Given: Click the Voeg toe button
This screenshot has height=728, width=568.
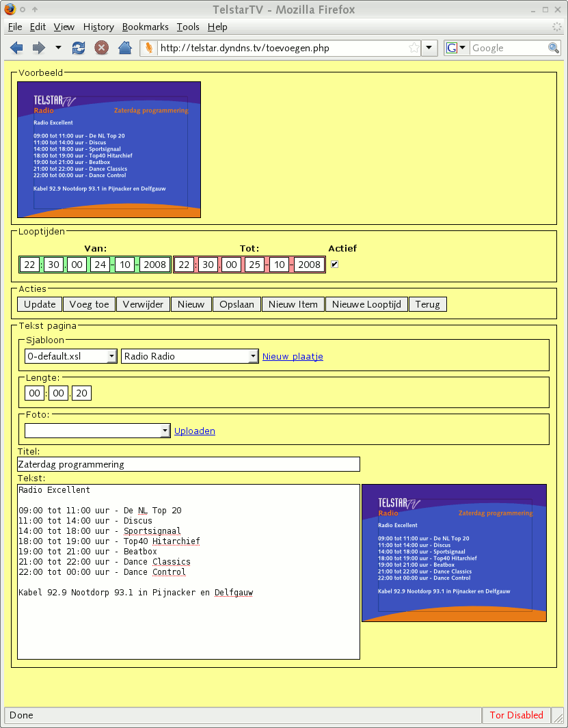Looking at the screenshot, I should coord(89,304).
